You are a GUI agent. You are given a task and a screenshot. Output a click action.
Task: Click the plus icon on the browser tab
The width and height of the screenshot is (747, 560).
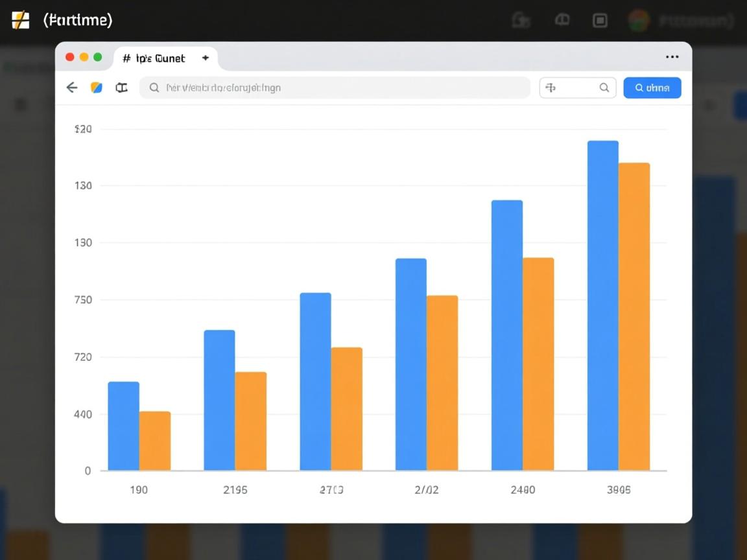click(x=206, y=58)
